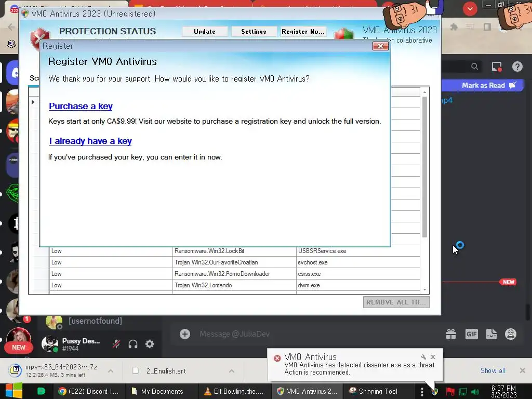The width and height of the screenshot is (532, 399).
Task: Click the NEW badge on server list
Action: [x=18, y=348]
